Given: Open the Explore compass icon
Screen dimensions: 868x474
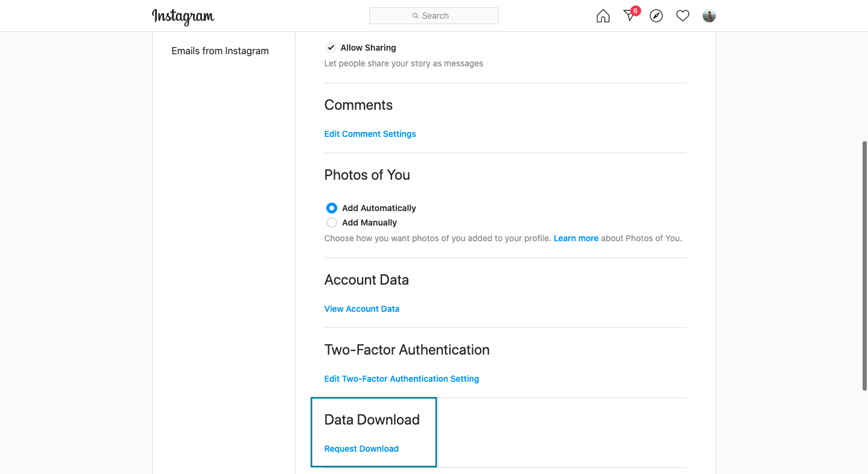Looking at the screenshot, I should pos(656,16).
